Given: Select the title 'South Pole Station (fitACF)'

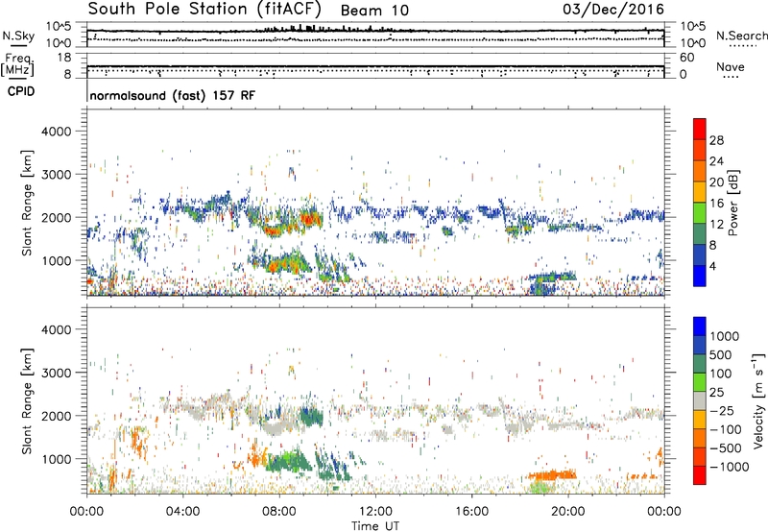Looking at the screenshot, I should [204, 10].
